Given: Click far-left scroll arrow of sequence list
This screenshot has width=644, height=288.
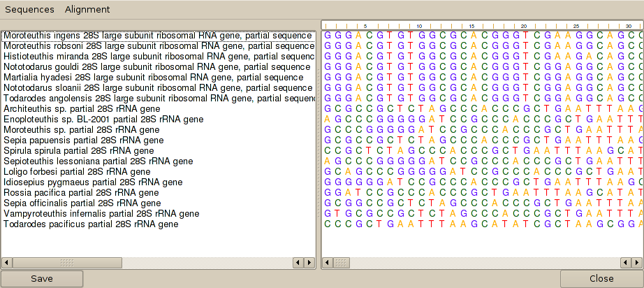Looking at the screenshot, I should (7, 262).
